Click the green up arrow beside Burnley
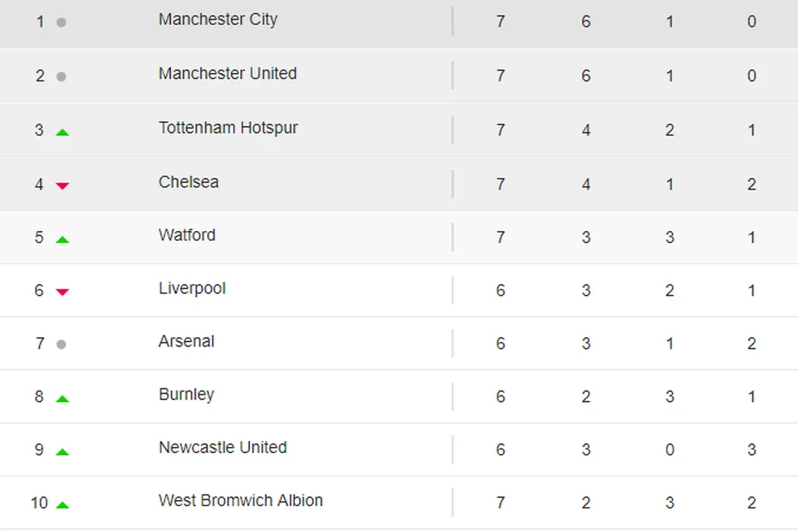This screenshot has height=532, width=798. point(62,398)
